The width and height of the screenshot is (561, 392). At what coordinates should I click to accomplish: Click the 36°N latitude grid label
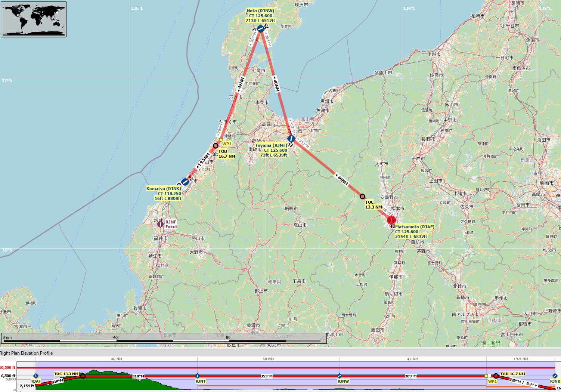[7, 250]
